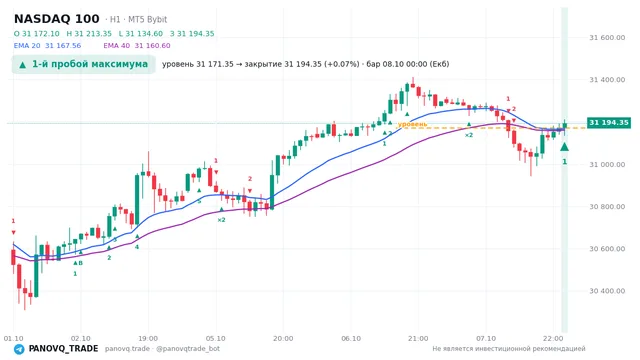Click the 22:00 time axis label
This screenshot has height=360, width=640.
(x=553, y=339)
